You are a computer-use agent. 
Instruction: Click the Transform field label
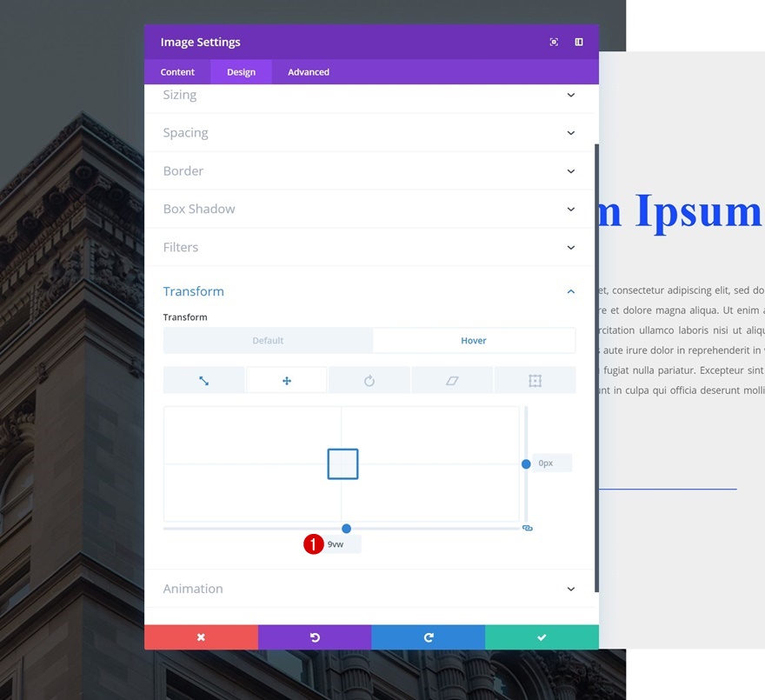click(x=185, y=317)
